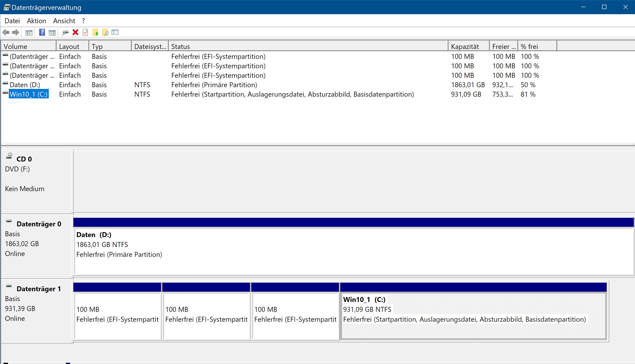Open the Ansicht menu
The image size is (635, 364).
(64, 21)
